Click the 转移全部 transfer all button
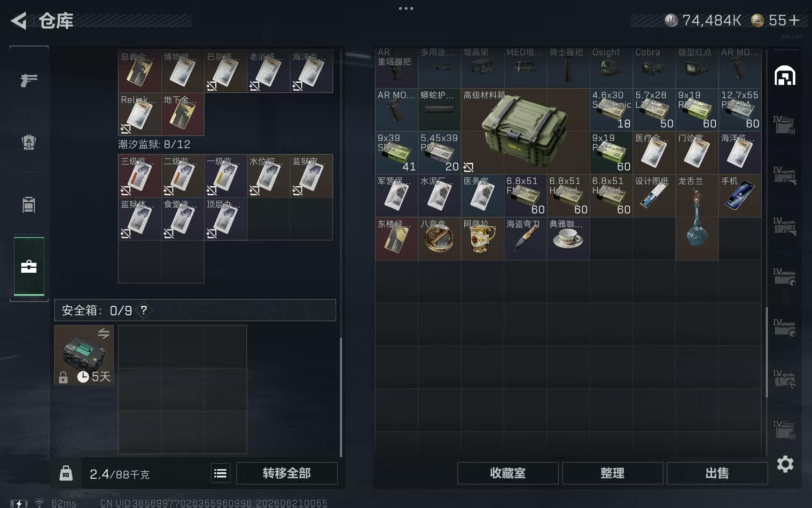Screen dimensions: 812x508 287,473
